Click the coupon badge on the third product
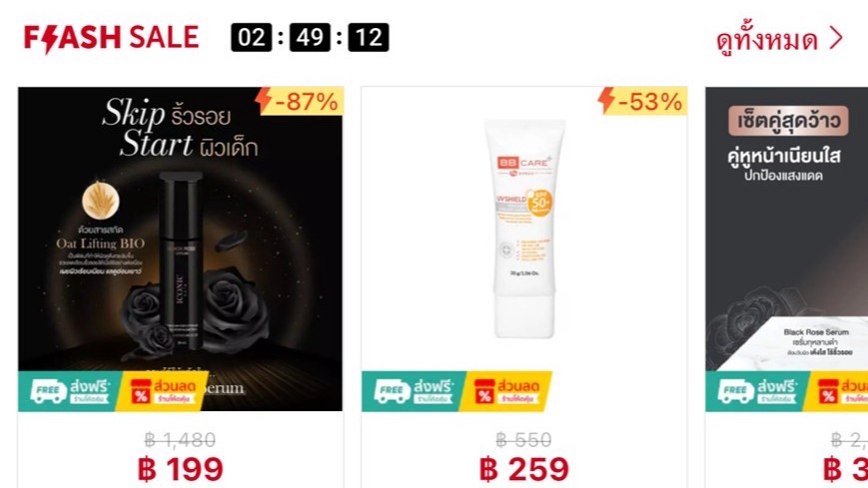This screenshot has width=868, height=488. click(837, 390)
